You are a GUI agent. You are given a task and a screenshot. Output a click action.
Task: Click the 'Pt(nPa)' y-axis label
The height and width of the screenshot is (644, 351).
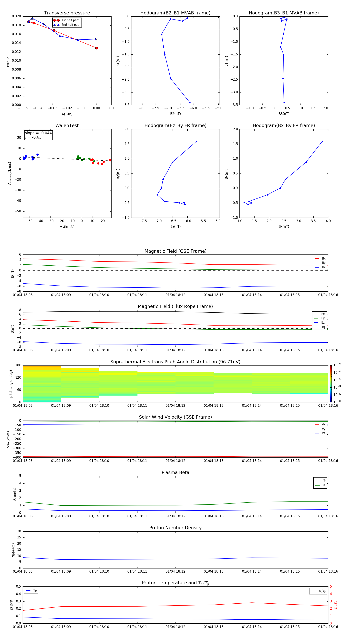pos(8,61)
